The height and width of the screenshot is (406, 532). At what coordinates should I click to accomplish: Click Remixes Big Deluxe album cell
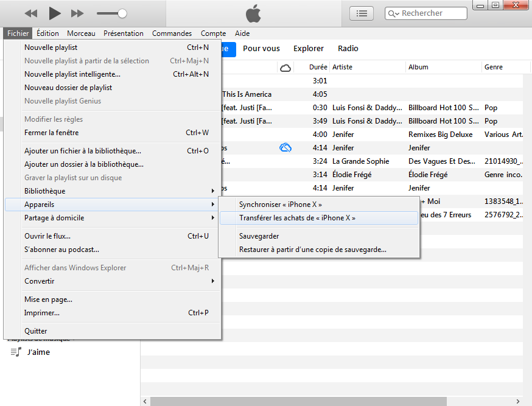point(441,135)
